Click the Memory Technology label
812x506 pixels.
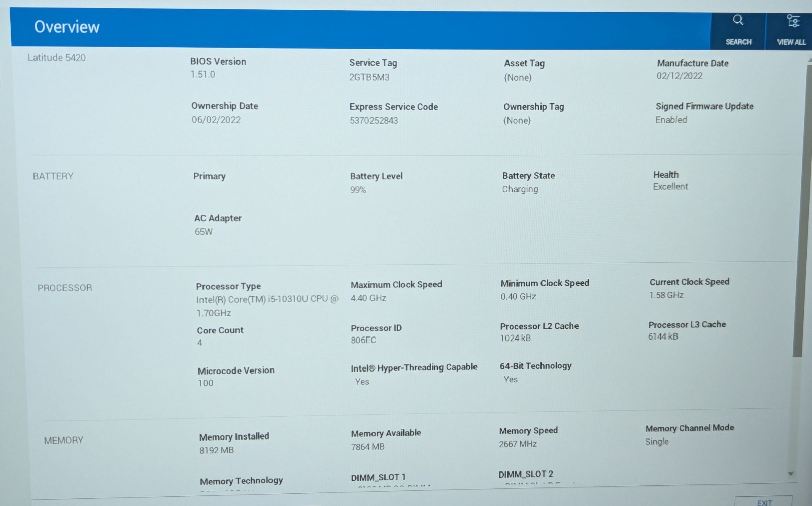click(241, 481)
